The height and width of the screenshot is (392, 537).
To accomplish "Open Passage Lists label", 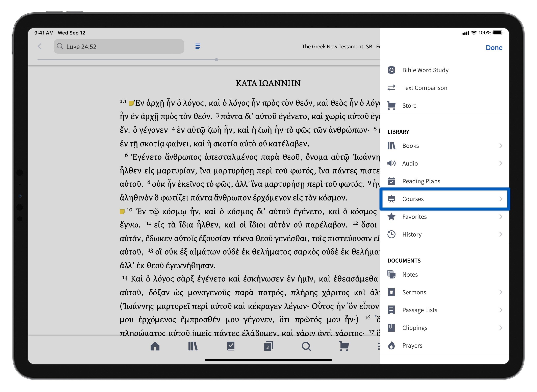I will [x=420, y=310].
